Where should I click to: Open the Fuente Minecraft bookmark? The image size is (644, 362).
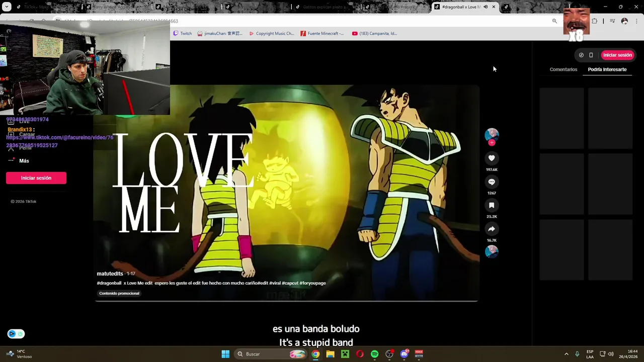322,34
